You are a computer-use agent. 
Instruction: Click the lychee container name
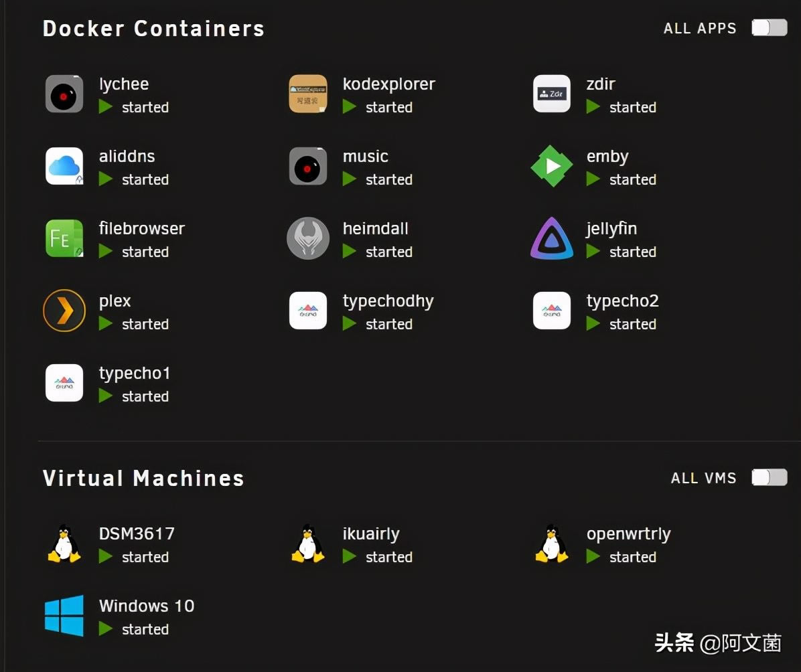(124, 84)
